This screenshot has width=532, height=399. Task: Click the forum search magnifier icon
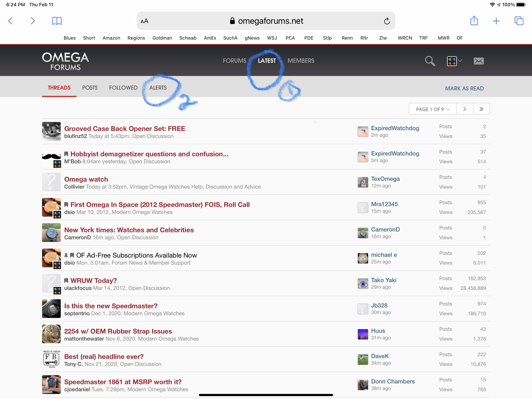click(430, 61)
